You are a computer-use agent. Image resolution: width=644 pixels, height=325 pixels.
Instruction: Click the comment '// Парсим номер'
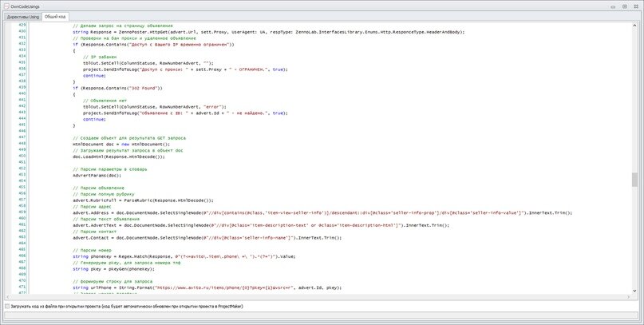coord(92,250)
